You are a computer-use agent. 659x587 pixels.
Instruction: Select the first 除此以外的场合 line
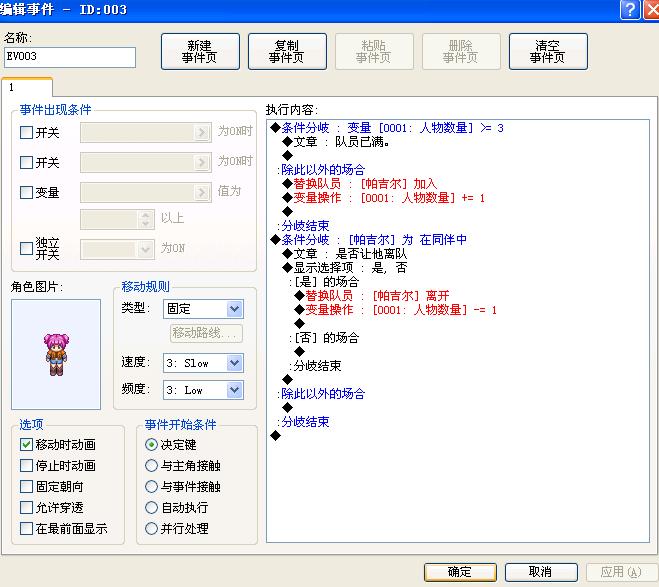tap(321, 170)
